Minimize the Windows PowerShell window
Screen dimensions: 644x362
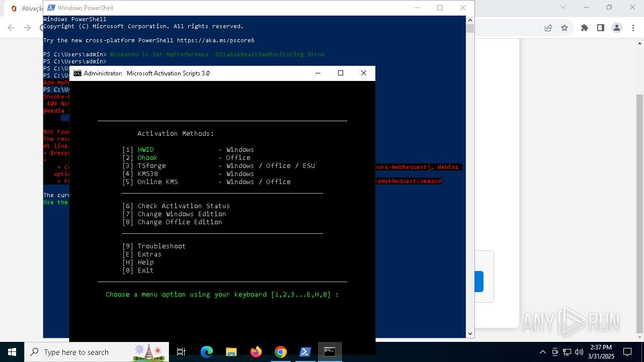(417, 8)
